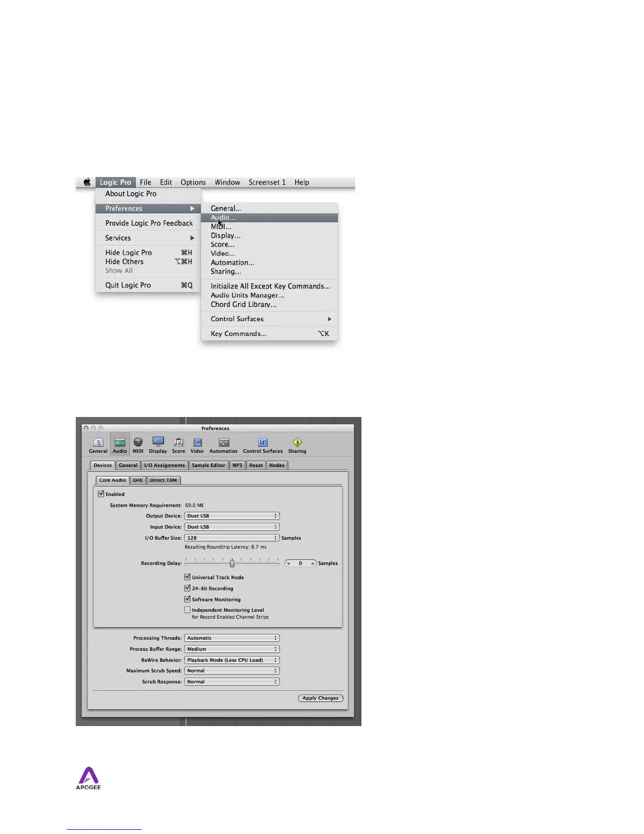This screenshot has height=834, width=644.
Task: Open the Screenset 1 menu
Action: (267, 182)
